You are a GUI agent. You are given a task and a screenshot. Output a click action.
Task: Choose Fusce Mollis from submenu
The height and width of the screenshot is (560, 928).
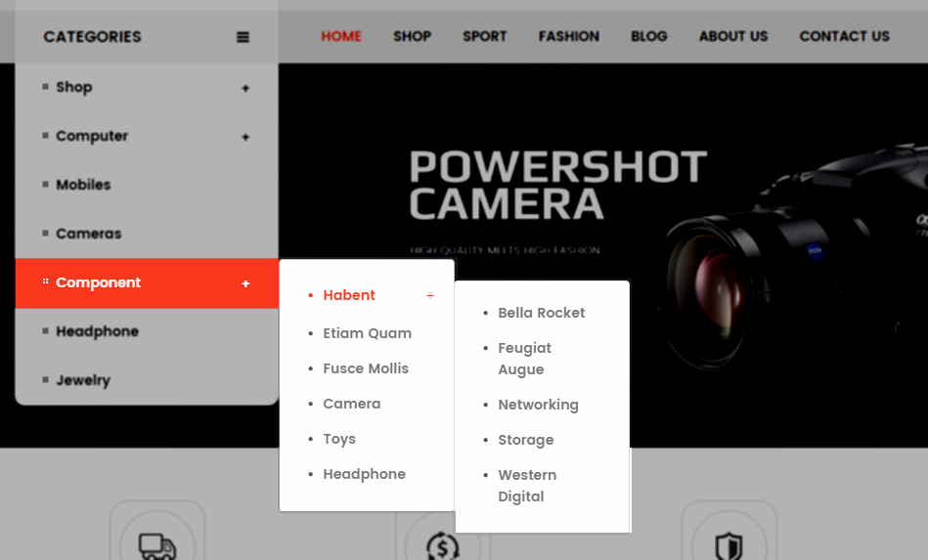click(366, 368)
